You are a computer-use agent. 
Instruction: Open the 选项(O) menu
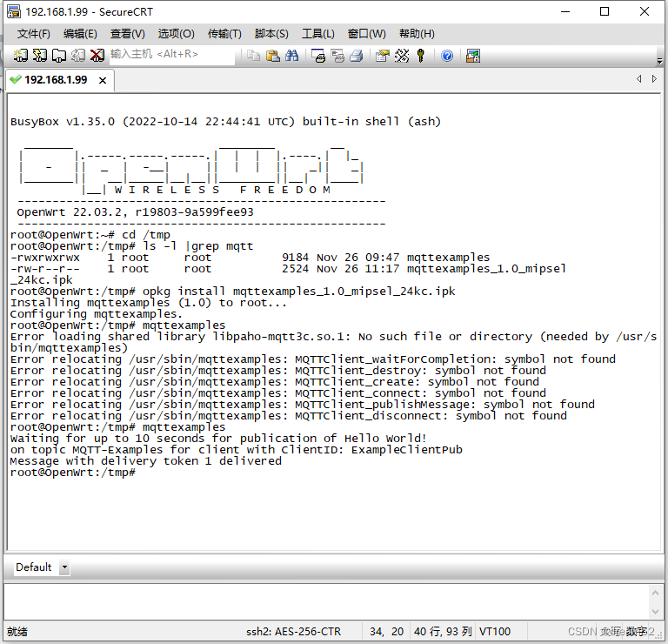coord(177,34)
